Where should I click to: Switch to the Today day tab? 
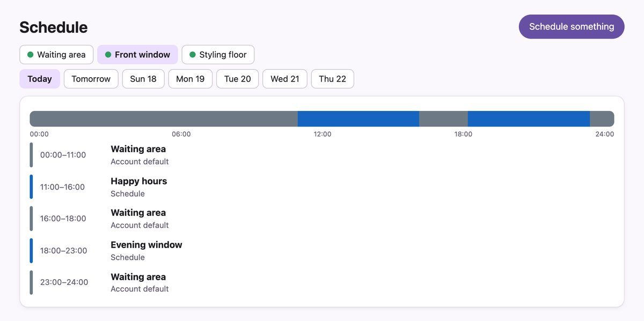pyautogui.click(x=40, y=79)
